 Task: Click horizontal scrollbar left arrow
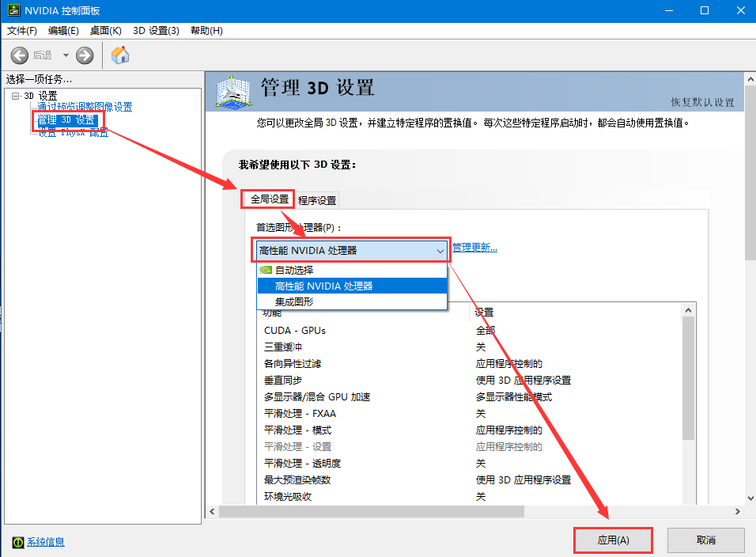(x=212, y=511)
